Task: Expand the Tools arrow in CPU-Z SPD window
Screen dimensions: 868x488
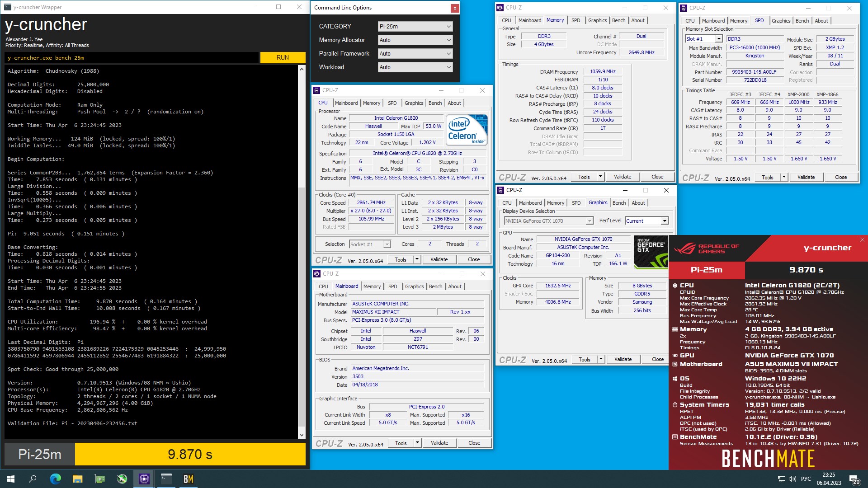Action: pos(784,177)
